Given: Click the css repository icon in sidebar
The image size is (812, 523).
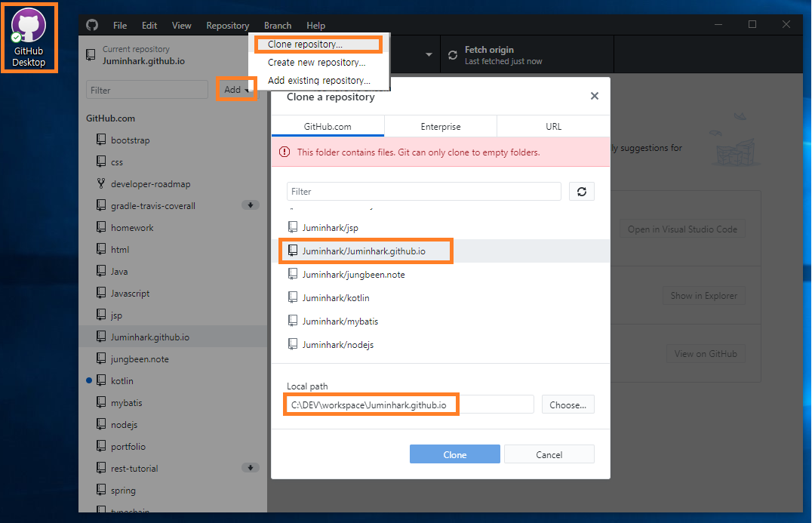Looking at the screenshot, I should tap(101, 162).
